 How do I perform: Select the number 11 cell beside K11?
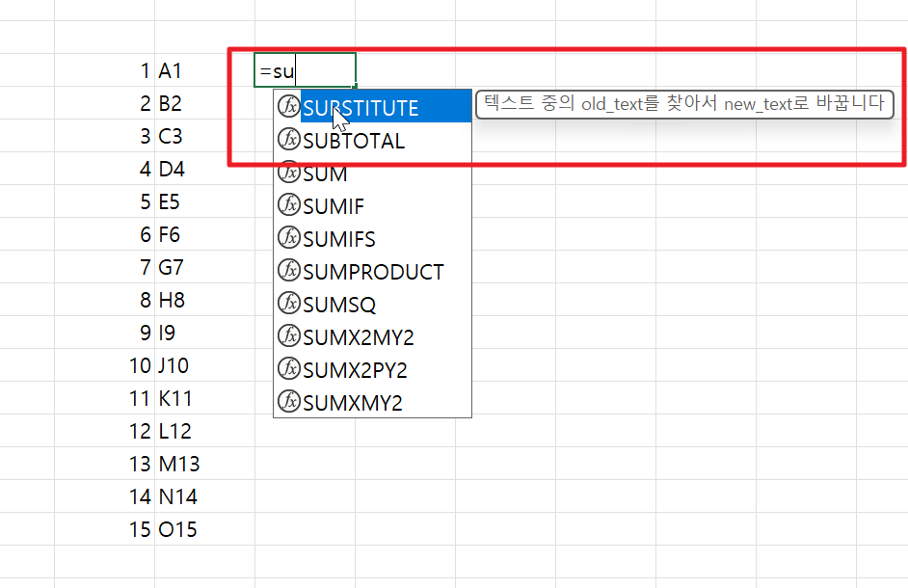tap(105, 397)
